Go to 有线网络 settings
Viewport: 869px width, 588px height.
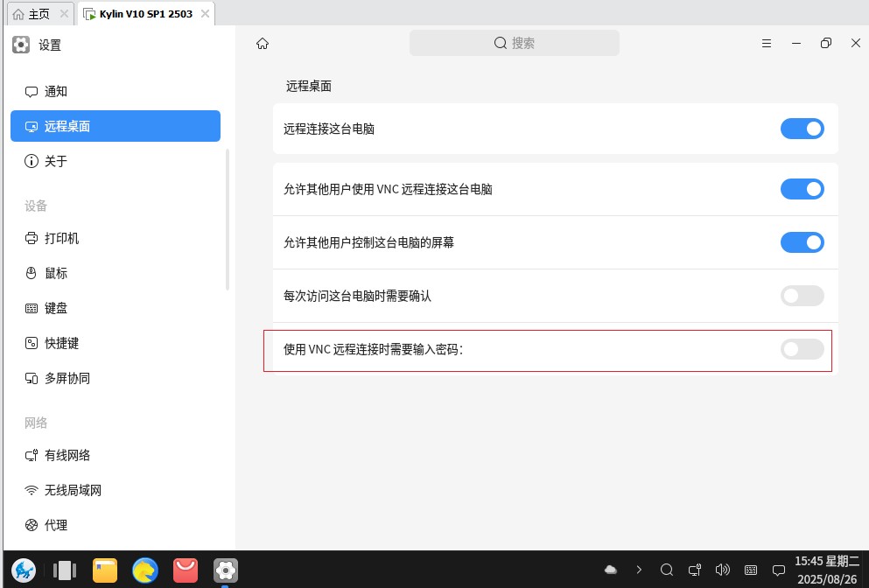(116, 455)
